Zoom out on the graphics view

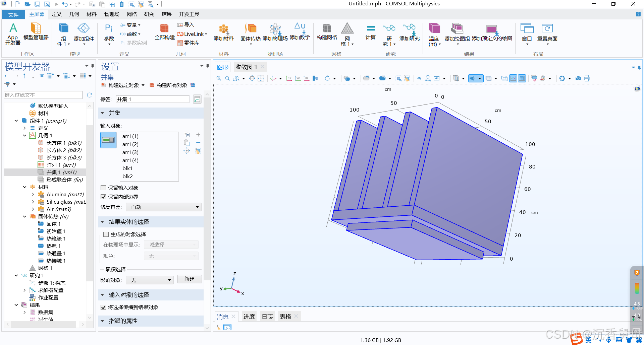(227, 78)
